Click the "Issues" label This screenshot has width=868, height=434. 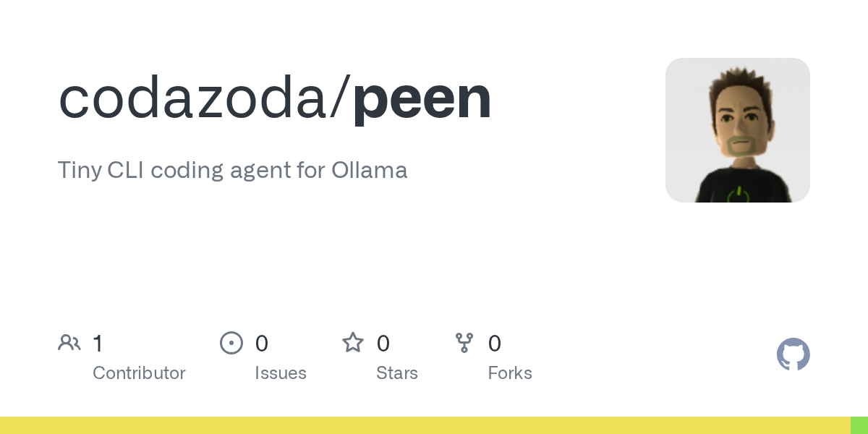pyautogui.click(x=280, y=373)
